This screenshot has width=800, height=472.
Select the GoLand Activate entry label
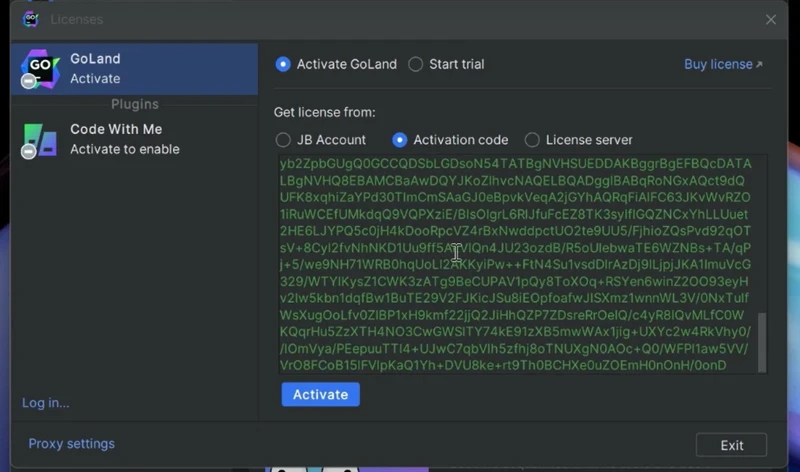[x=95, y=68]
